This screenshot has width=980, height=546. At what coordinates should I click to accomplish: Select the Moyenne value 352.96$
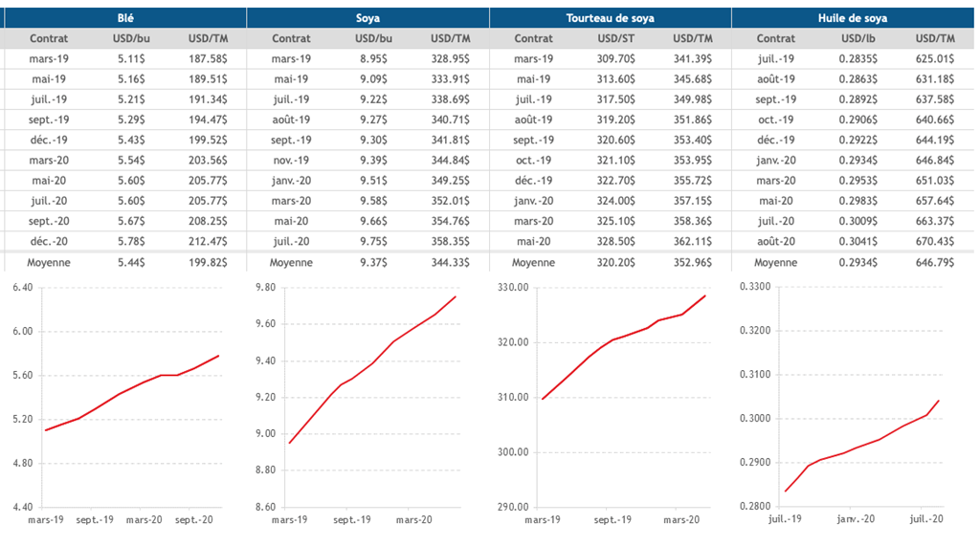[x=692, y=263]
